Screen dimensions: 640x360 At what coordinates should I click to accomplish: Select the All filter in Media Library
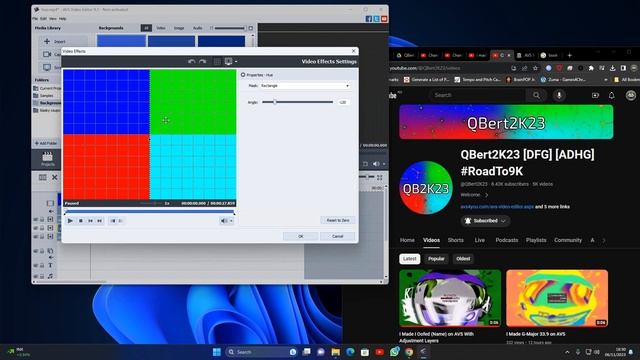point(146,28)
